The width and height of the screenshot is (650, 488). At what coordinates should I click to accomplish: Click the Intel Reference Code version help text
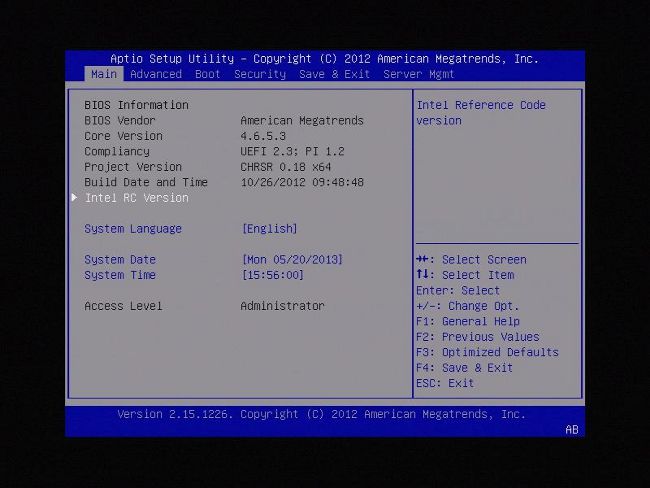(481, 113)
